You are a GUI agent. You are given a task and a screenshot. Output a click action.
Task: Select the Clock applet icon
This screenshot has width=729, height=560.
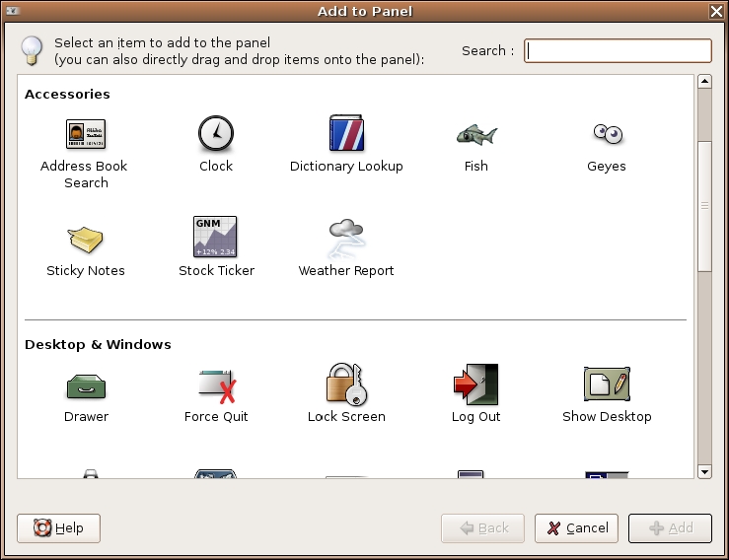tap(215, 133)
